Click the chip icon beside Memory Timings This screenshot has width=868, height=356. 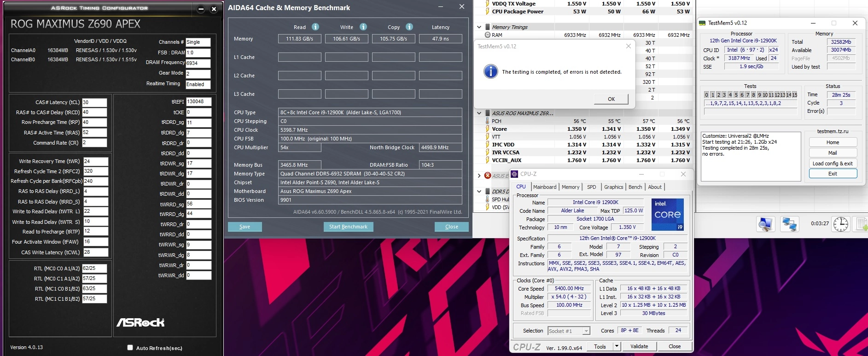[x=488, y=27]
